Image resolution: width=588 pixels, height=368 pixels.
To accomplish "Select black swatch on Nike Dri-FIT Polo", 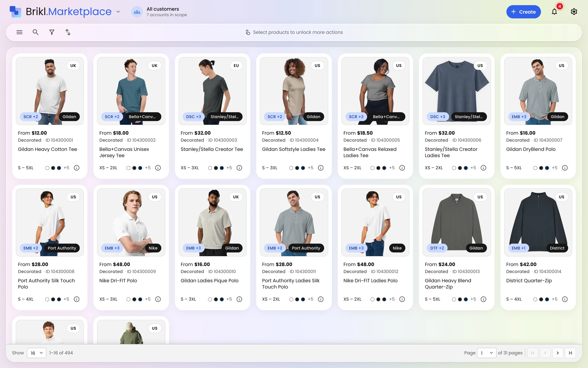I will [x=134, y=299].
